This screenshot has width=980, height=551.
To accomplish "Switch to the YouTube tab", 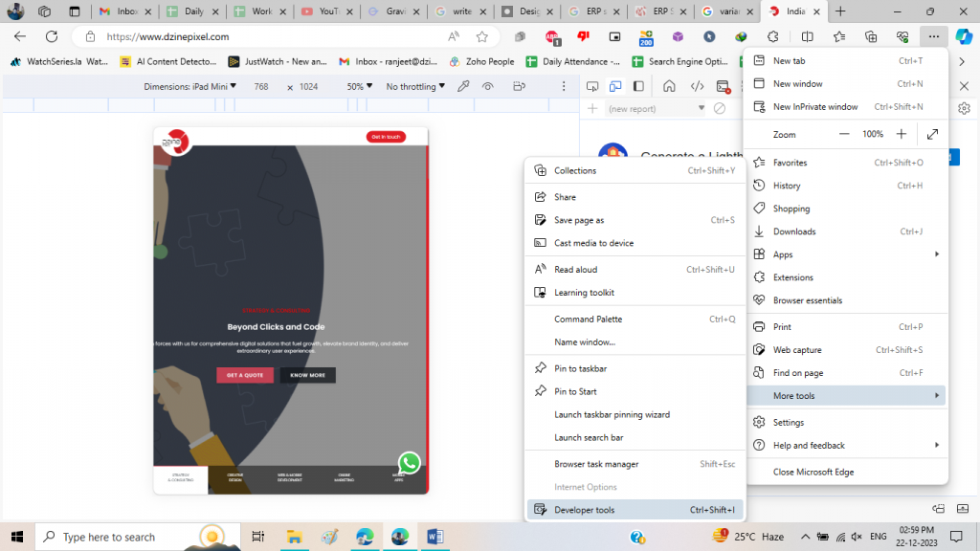I will coord(326,11).
